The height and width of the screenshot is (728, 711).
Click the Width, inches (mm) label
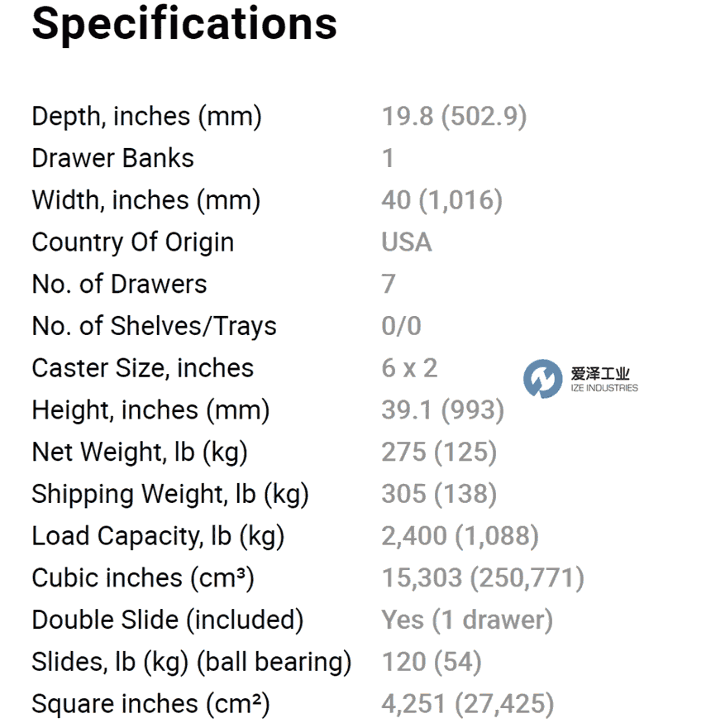pyautogui.click(x=146, y=200)
